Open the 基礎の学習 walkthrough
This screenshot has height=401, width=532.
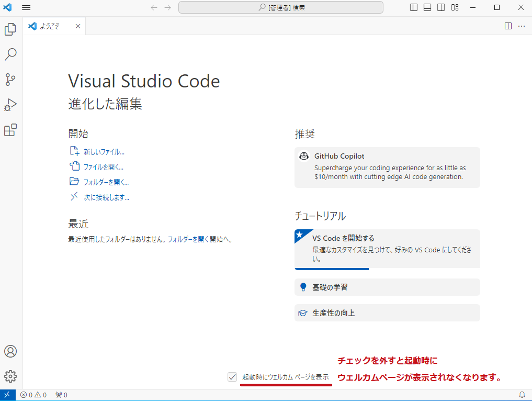387,287
